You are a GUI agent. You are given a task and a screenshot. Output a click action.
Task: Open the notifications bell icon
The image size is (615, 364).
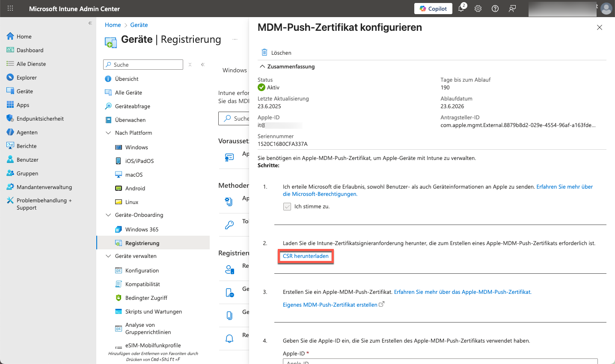point(461,9)
